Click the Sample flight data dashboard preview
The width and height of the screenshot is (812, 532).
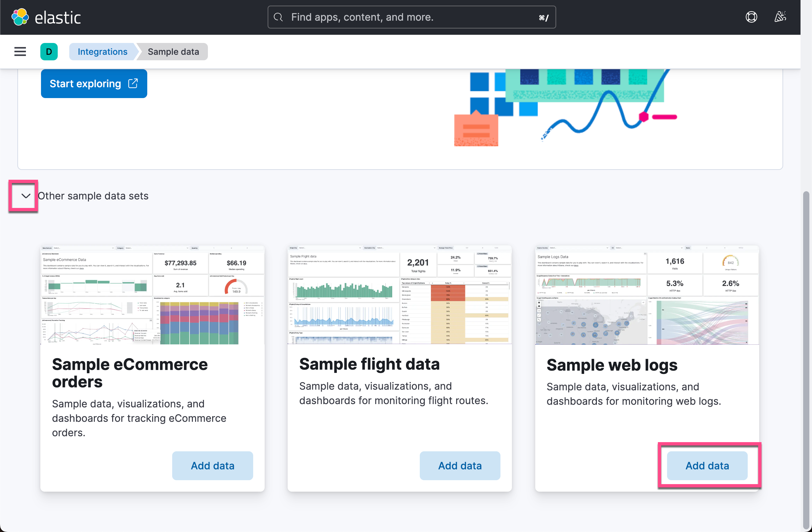(399, 295)
